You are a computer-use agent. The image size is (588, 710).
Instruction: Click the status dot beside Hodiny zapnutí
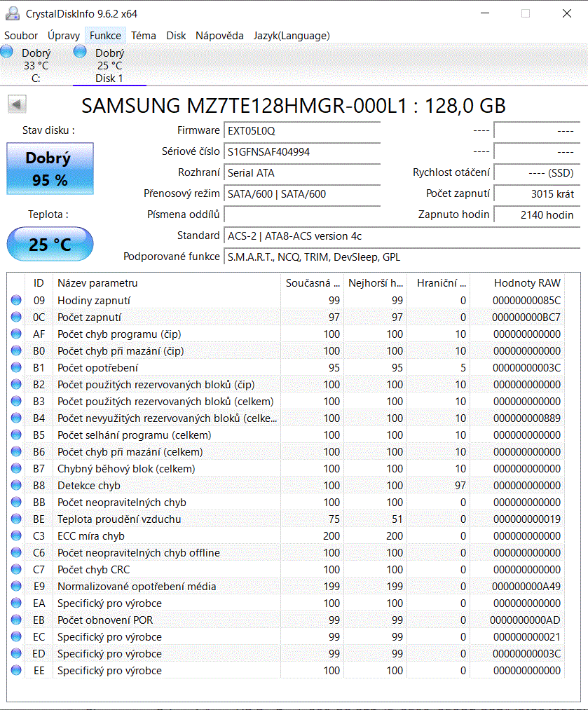pyautogui.click(x=15, y=300)
